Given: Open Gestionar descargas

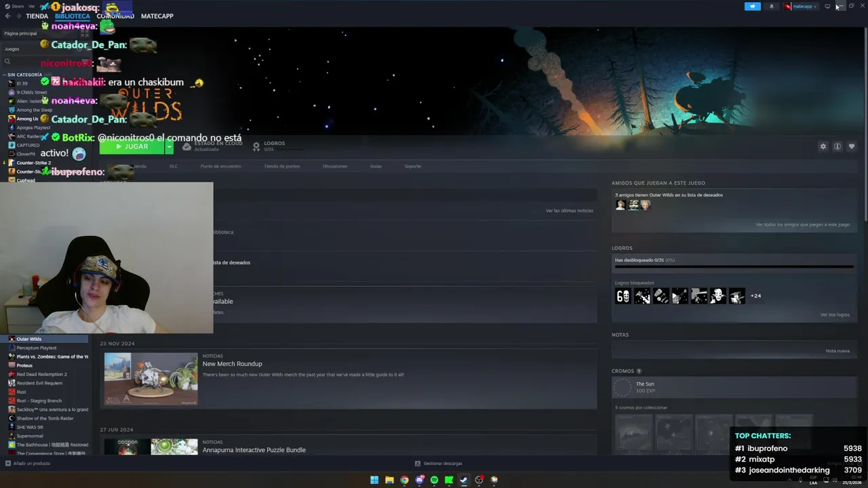Looking at the screenshot, I should point(439,464).
